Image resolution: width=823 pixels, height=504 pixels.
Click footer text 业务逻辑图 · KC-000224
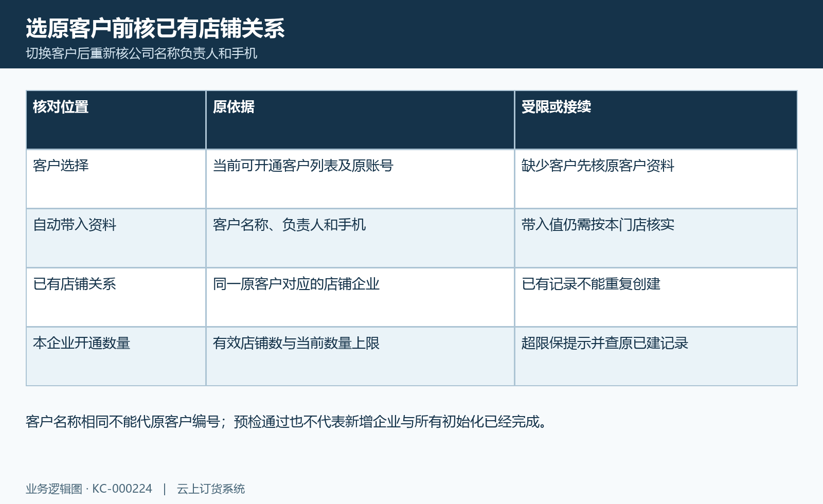89,489
